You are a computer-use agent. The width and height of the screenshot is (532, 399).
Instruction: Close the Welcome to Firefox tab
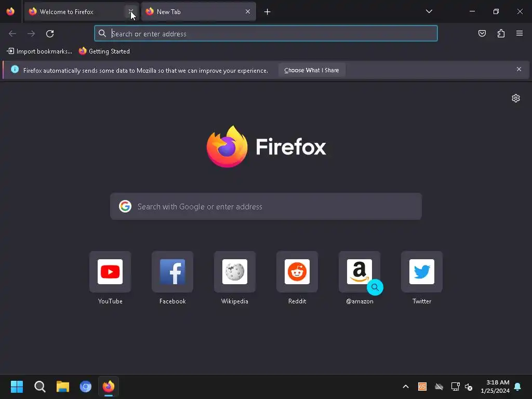[x=130, y=11]
